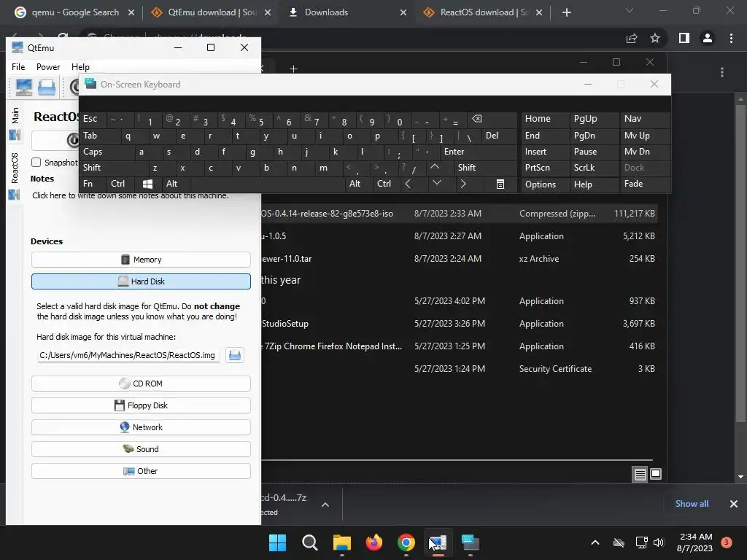Click Options key on On-Screen Keyboard
This screenshot has height=560, width=747.
coord(546,184)
